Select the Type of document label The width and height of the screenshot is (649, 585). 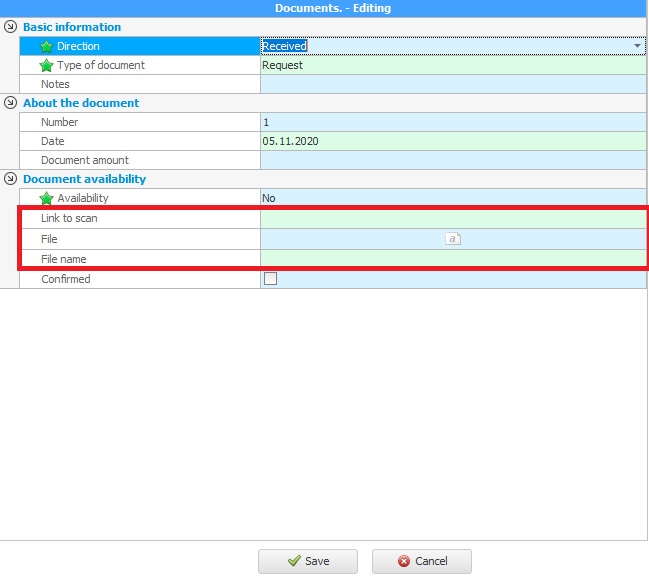(101, 65)
